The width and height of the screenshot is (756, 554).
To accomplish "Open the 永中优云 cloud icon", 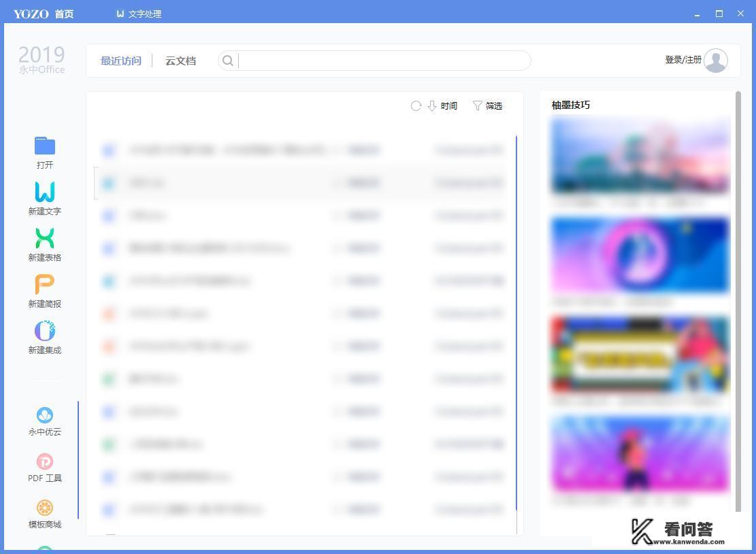I will tap(44, 414).
